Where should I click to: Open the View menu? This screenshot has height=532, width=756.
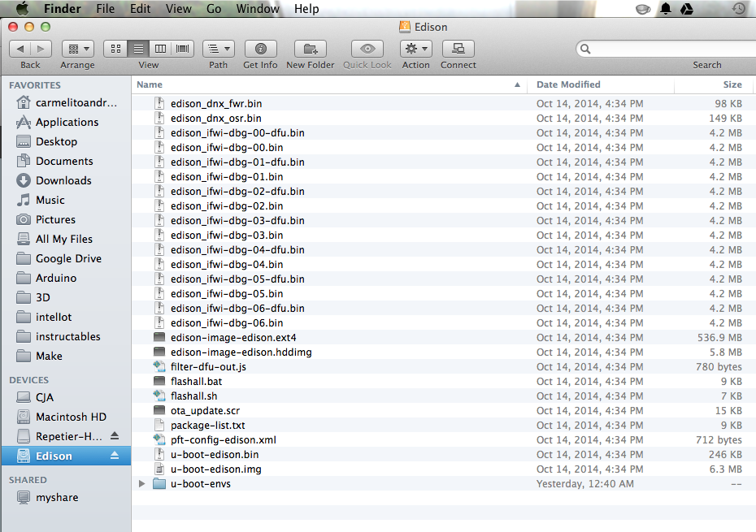click(178, 9)
